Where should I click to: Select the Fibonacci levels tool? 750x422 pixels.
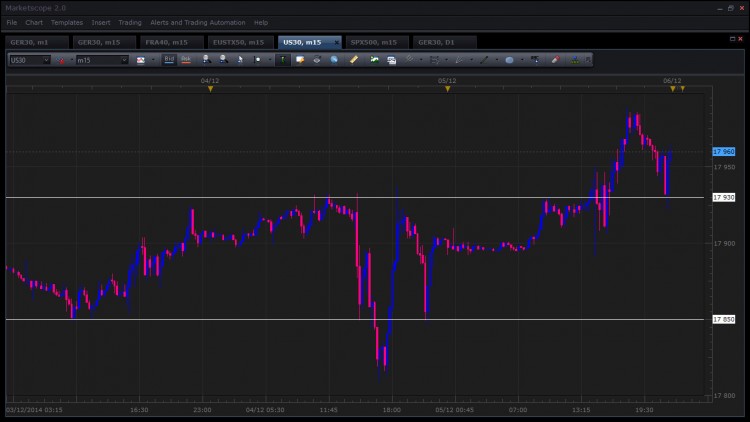pyautogui.click(x=434, y=60)
